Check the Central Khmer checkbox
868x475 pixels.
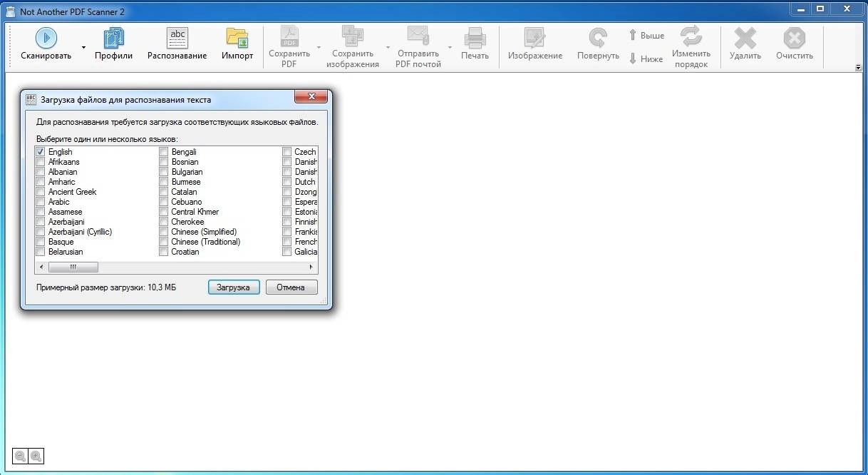point(163,212)
